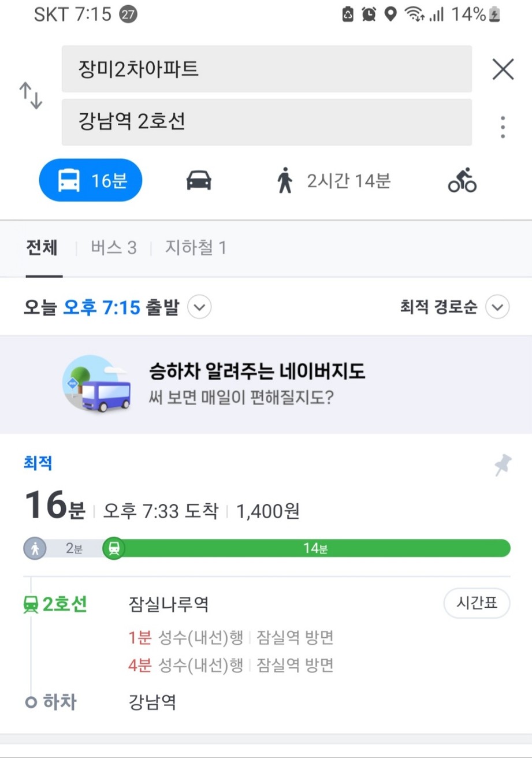Select the bicycle route icon

(462, 180)
